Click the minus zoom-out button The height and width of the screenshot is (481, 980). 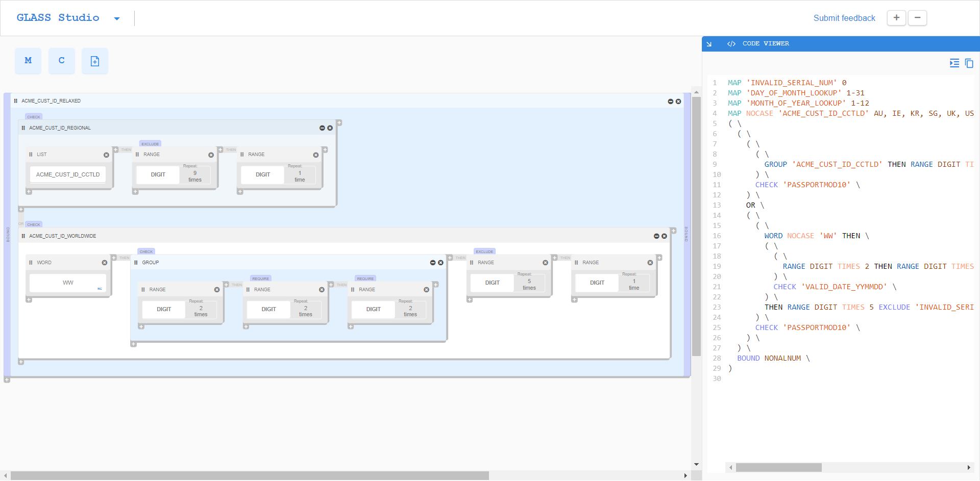click(x=917, y=18)
